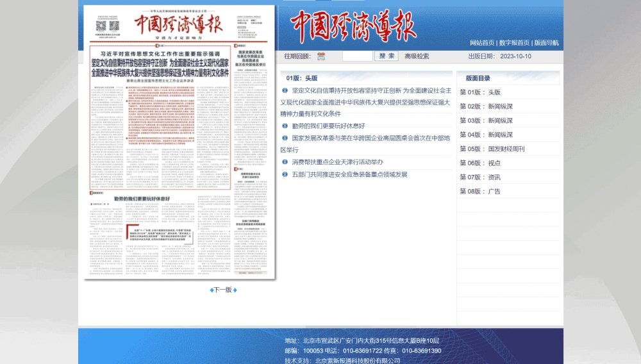
Task: Open article 国家发展改革委与美在华跨国企业高层圆桌会
Action: (x=365, y=144)
